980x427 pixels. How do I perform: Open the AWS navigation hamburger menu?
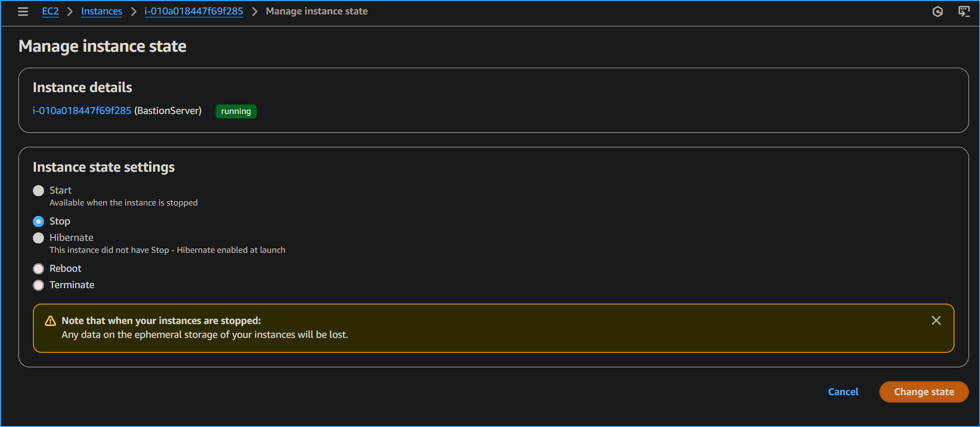pos(23,11)
